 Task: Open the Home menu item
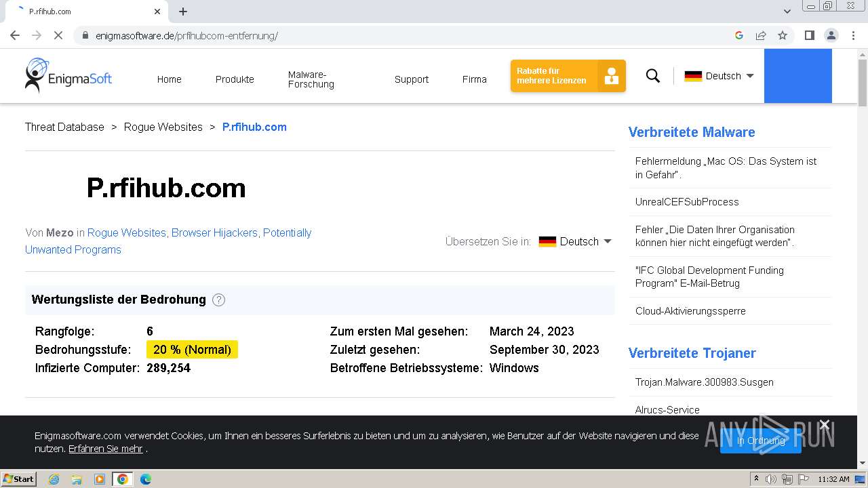(169, 79)
